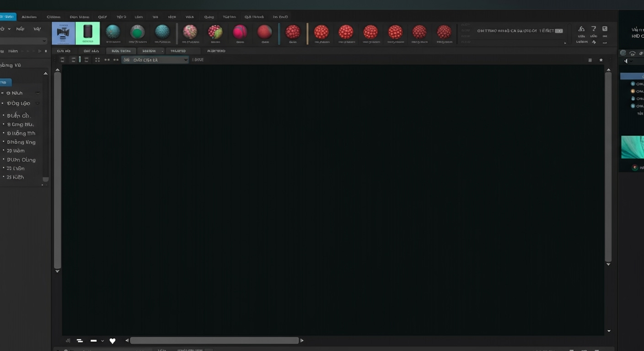644x351 pixels.
Task: Expand the Đồng Lộc tree item chevron
Action: coord(38,103)
